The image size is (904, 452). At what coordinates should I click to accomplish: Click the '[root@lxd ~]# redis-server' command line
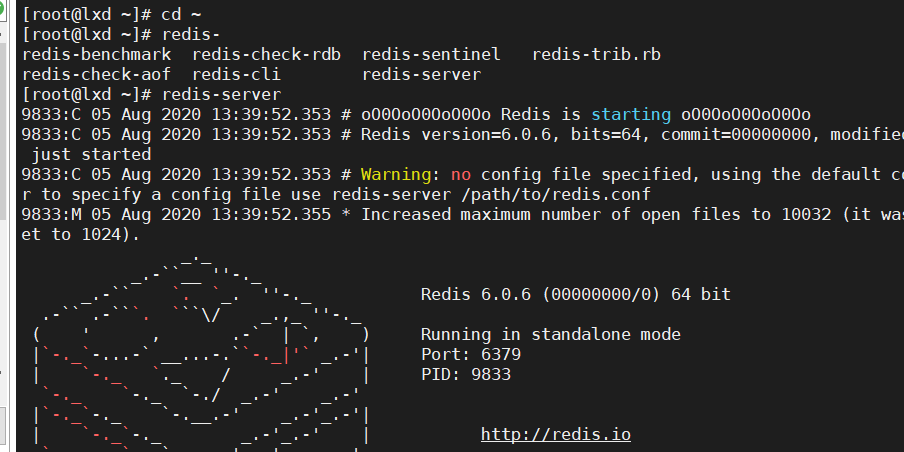[152, 95]
